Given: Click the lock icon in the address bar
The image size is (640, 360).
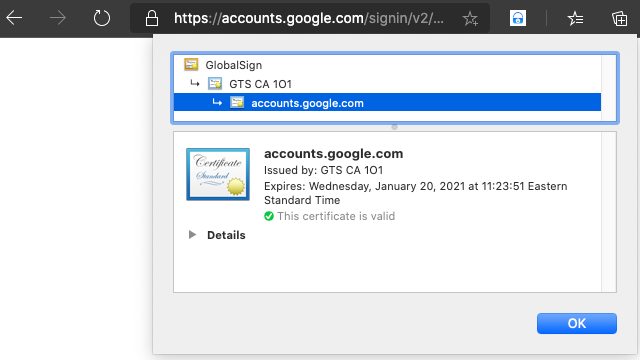Looking at the screenshot, I should pyautogui.click(x=152, y=18).
